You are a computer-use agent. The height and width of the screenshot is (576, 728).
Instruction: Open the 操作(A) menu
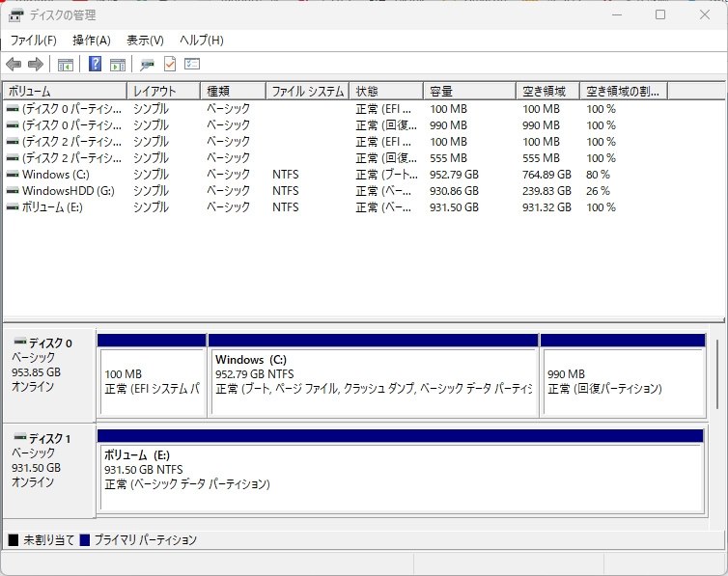92,41
